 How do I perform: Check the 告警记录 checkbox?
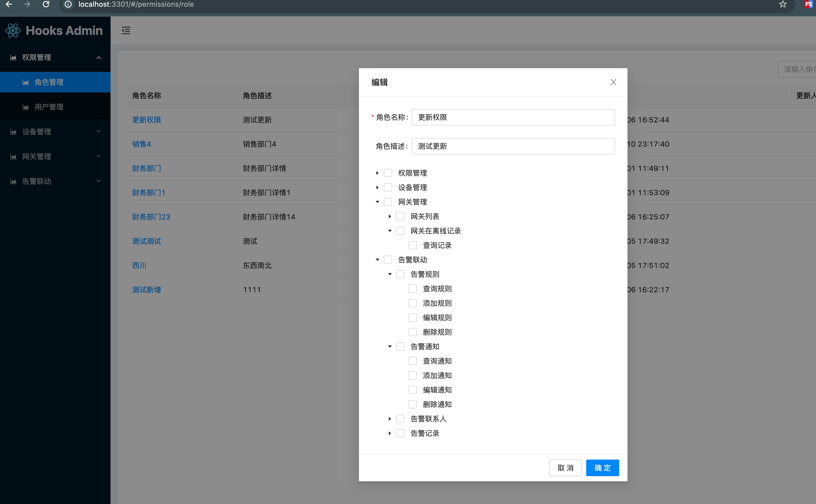400,433
